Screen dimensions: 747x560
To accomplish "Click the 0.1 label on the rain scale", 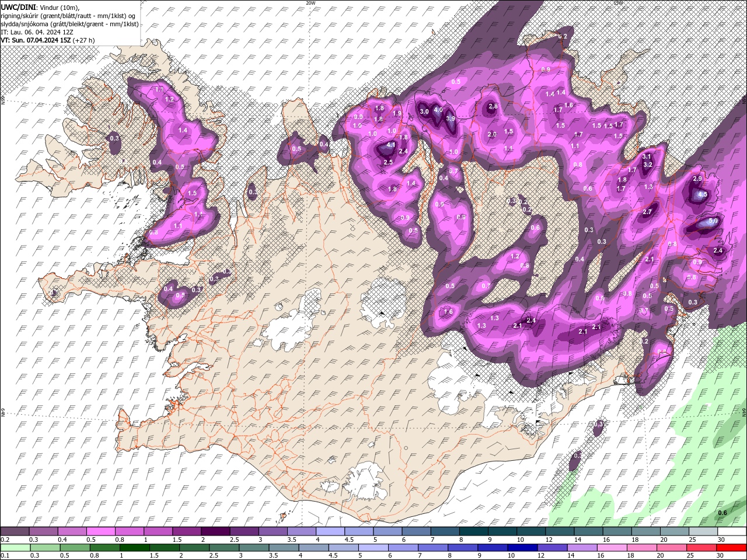I will point(5,555).
